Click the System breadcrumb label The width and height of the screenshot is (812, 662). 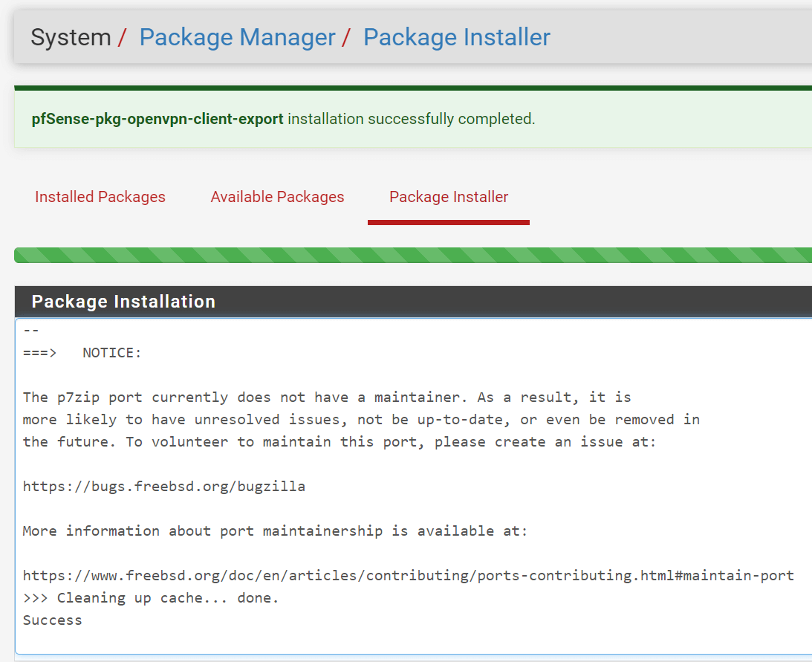click(71, 36)
